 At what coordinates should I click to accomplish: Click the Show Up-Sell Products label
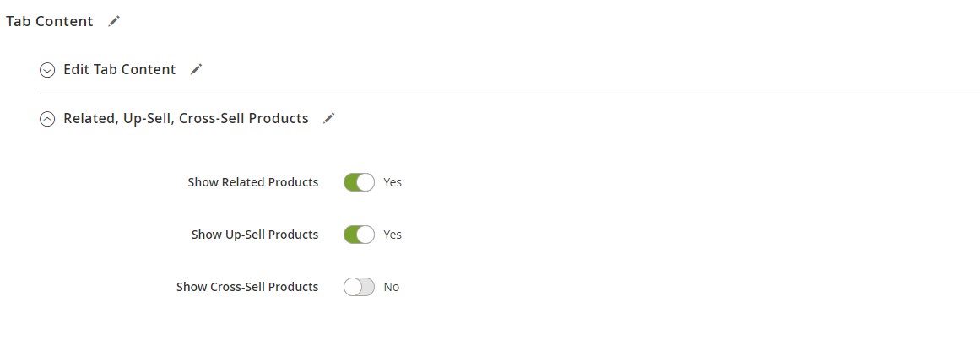click(255, 235)
